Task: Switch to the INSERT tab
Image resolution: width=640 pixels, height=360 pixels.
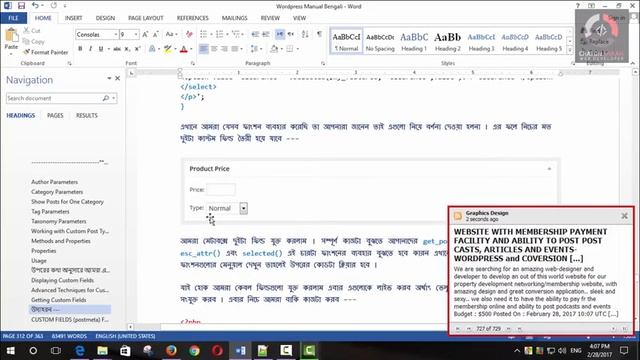Action: [x=73, y=18]
